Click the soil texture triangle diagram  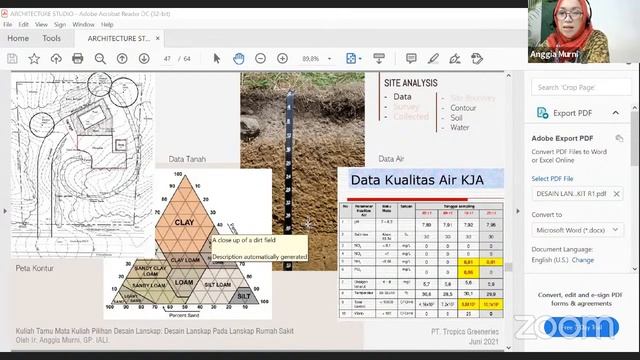tap(188, 244)
